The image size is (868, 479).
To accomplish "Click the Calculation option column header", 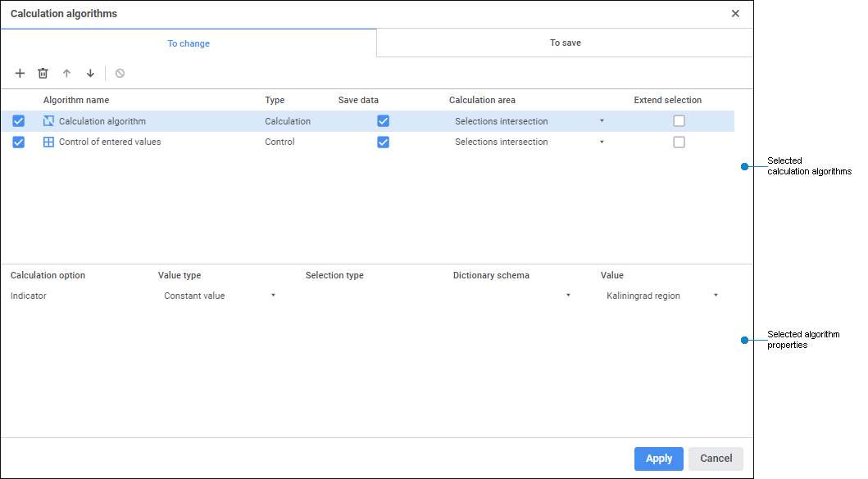I will pos(48,275).
